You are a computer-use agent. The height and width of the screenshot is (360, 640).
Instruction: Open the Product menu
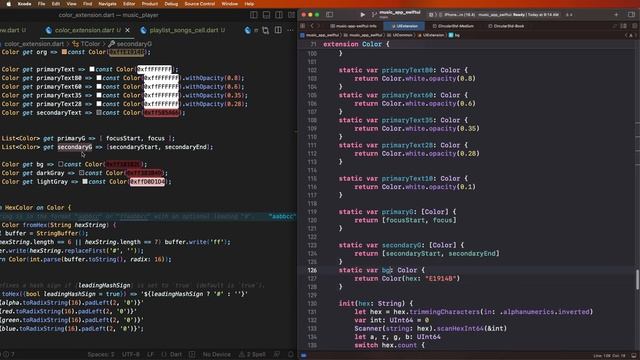(x=150, y=4)
